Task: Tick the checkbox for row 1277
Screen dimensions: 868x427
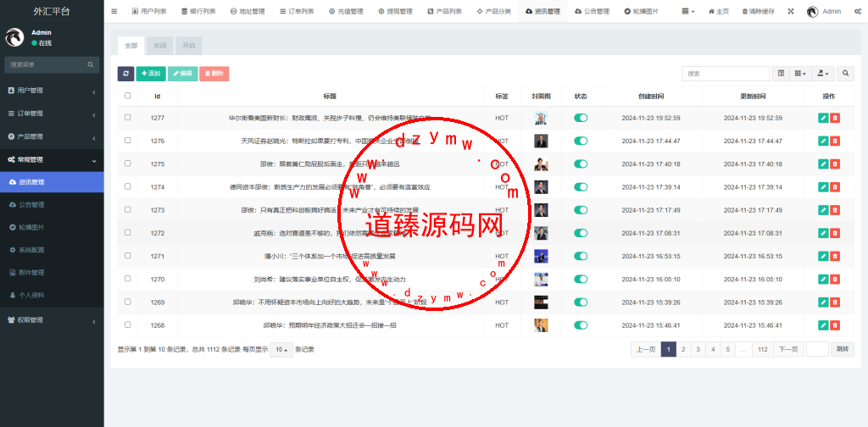Action: (x=128, y=117)
